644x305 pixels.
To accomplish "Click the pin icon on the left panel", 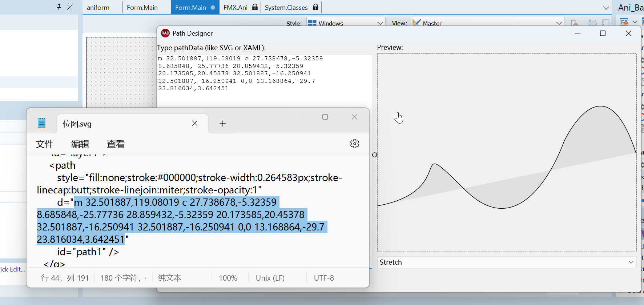I will (59, 7).
